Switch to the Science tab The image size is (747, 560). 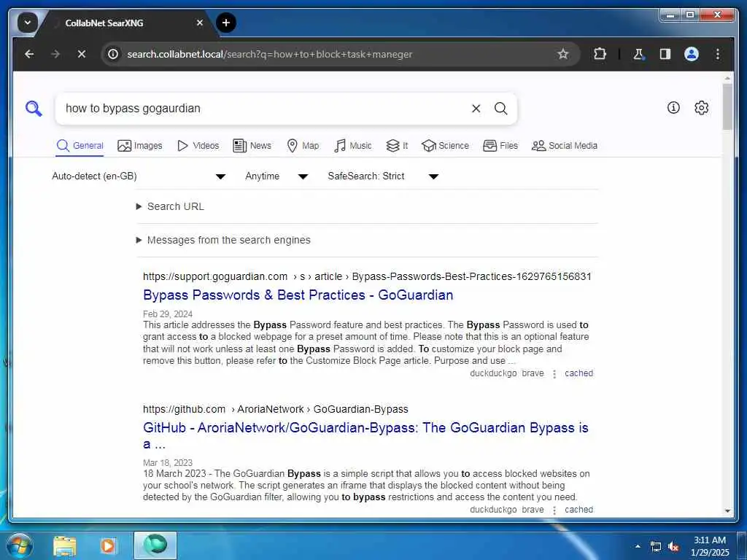(446, 146)
